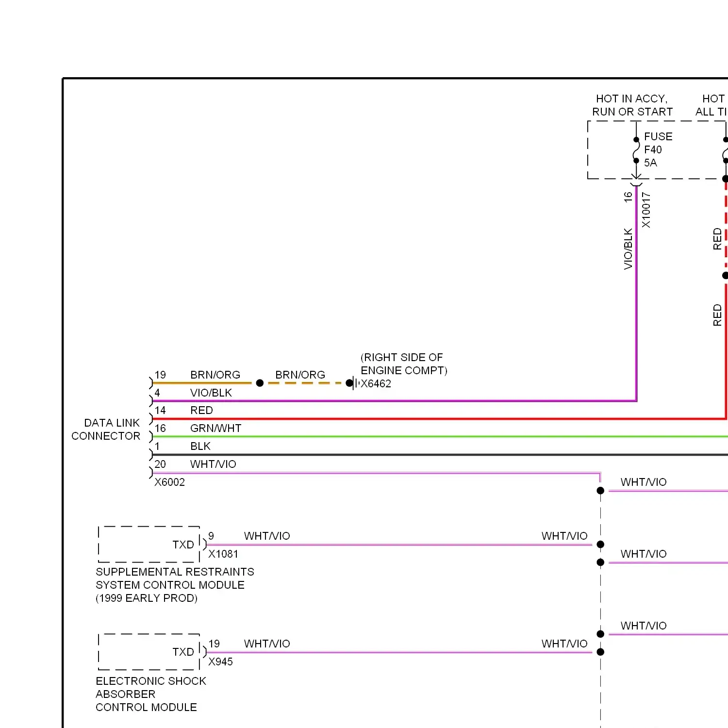Image resolution: width=728 pixels, height=728 pixels.
Task: Click the pin 16 label beside X10017
Action: click(x=628, y=197)
